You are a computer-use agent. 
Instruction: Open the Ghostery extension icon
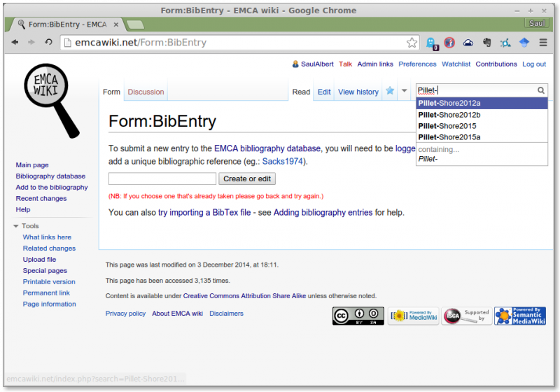[x=432, y=43]
